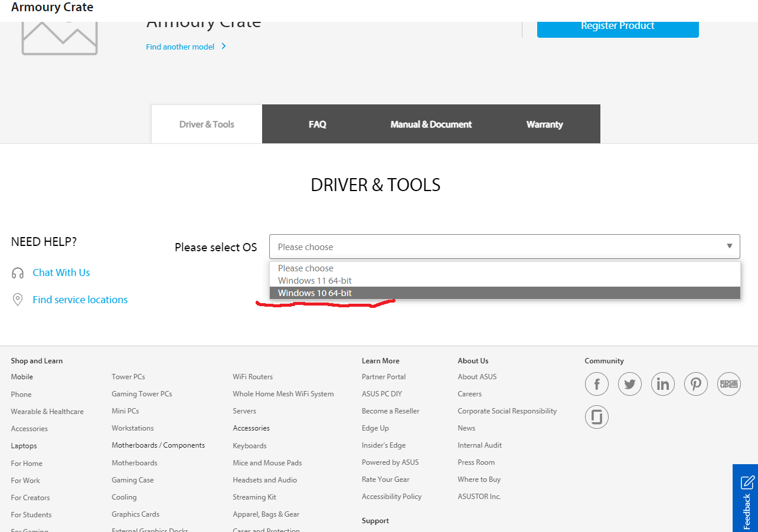Open Mice and Mouse Pads link
This screenshot has height=532, width=758.
point(267,463)
